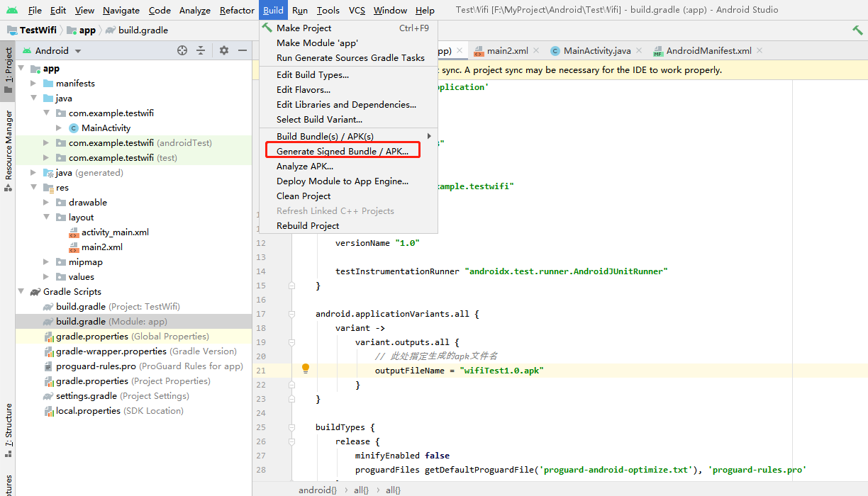Choose Make Project from Build menu
This screenshot has height=496, width=868.
coord(347,28)
